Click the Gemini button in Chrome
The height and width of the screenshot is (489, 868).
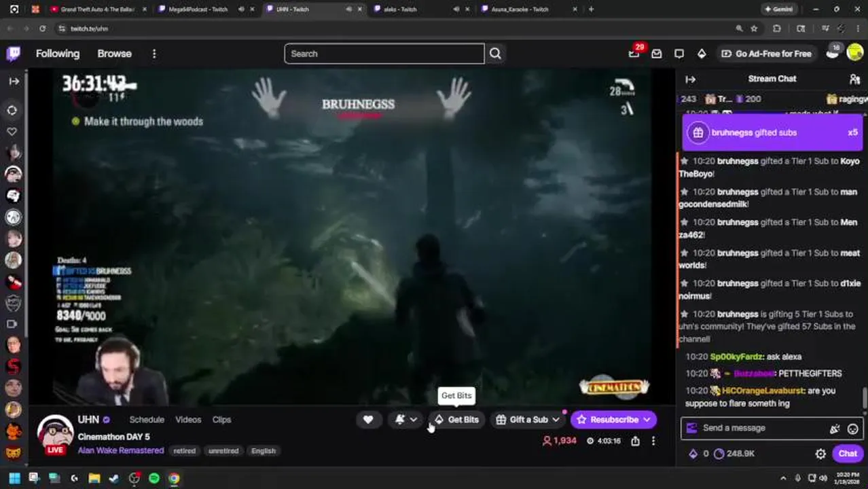click(778, 9)
